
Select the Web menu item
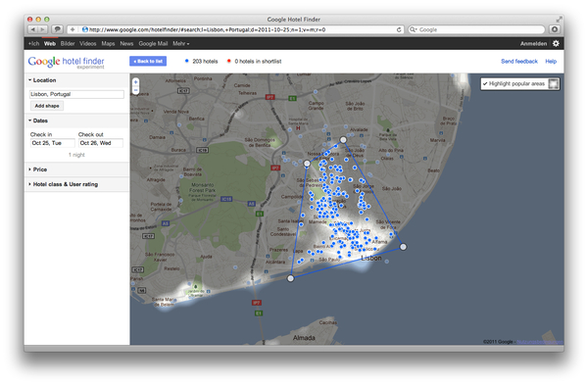point(50,43)
